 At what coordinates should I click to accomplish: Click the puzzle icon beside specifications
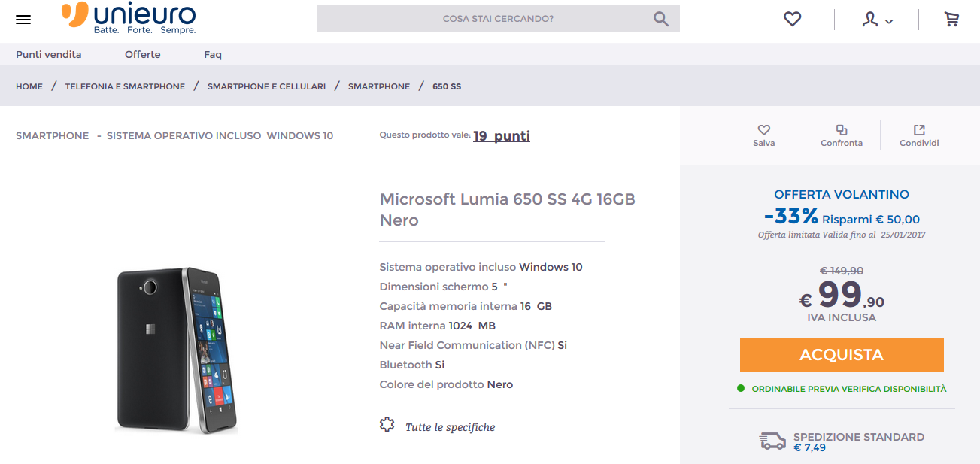tap(387, 425)
